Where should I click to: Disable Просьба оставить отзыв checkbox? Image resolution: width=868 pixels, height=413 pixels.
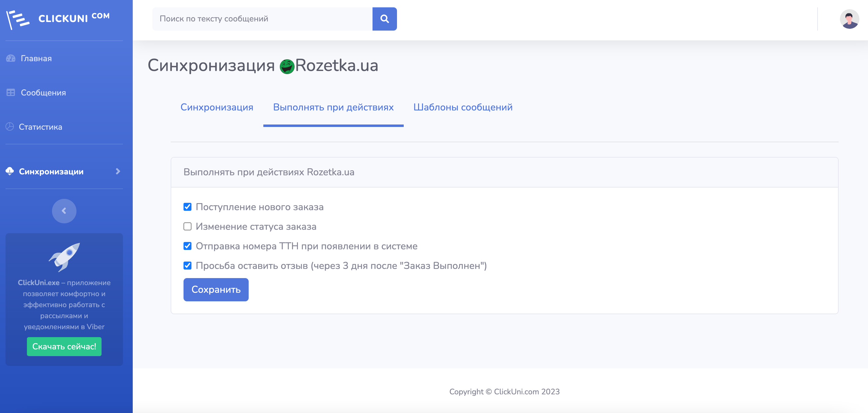click(x=187, y=266)
